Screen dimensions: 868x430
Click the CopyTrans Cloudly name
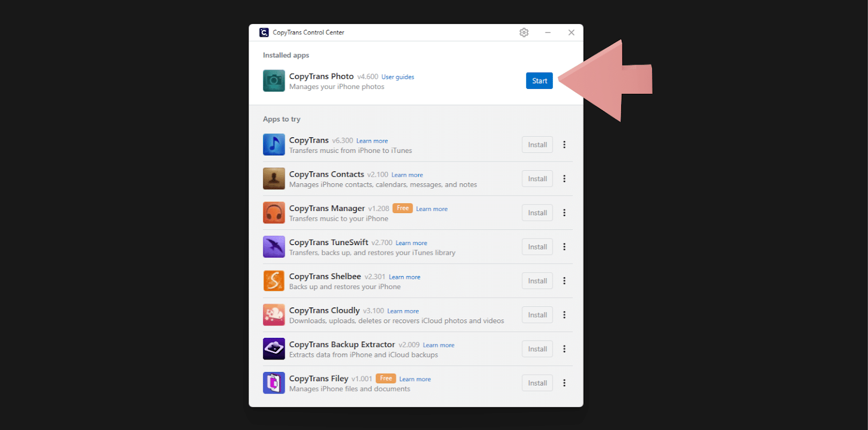324,310
